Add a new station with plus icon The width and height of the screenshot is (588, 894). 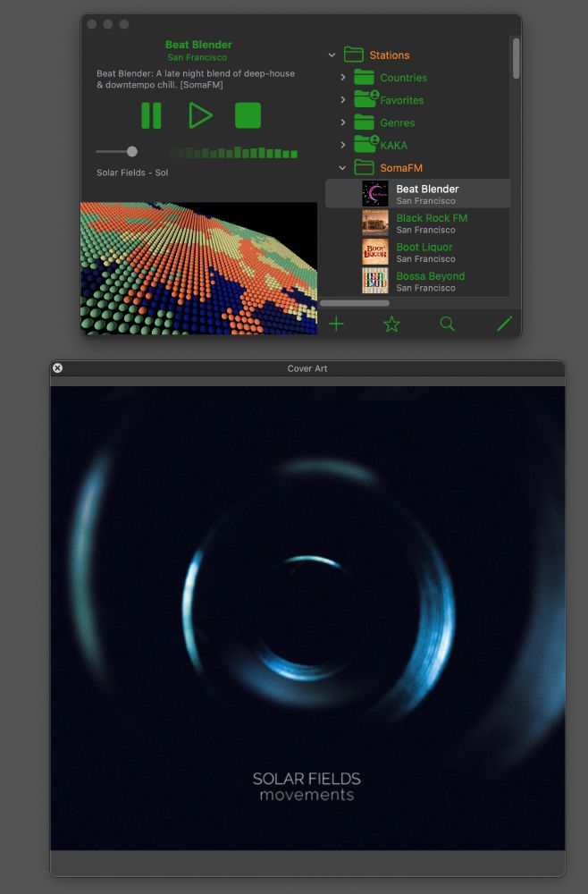336,325
